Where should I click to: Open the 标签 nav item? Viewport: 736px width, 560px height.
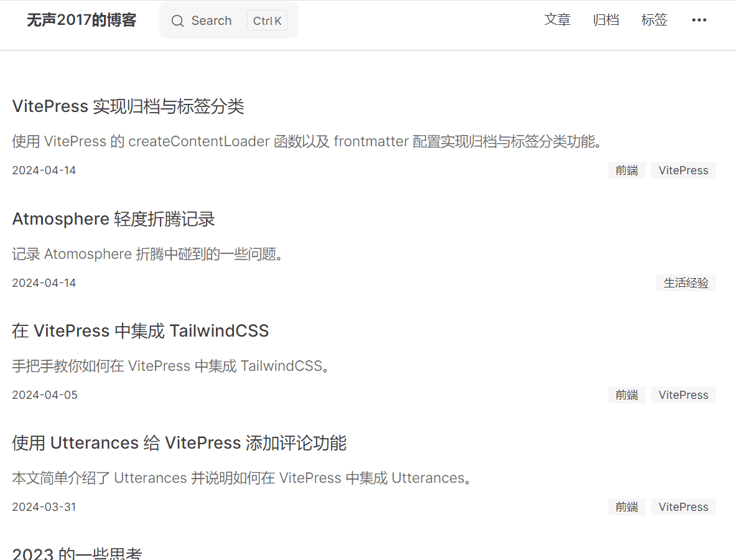[x=654, y=20]
